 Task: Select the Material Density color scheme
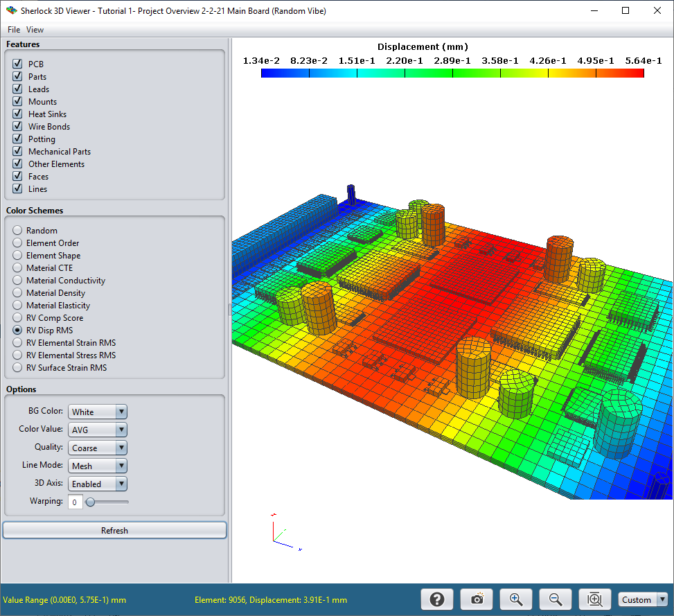[17, 292]
